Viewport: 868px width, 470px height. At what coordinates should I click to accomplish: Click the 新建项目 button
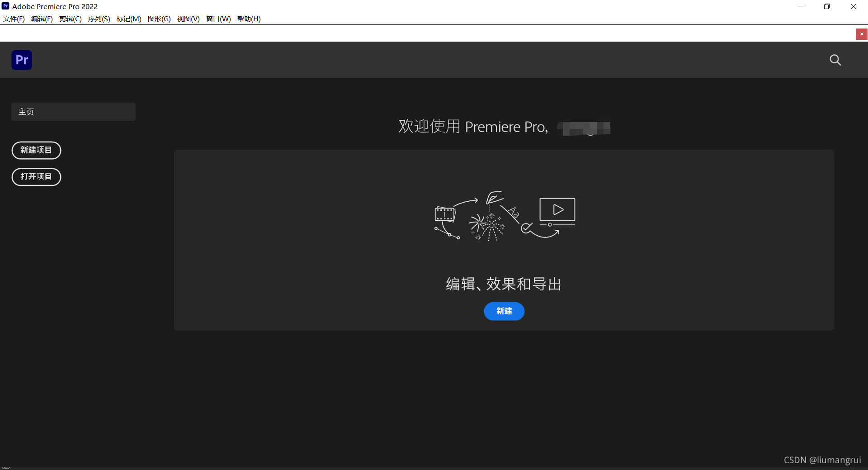click(36, 150)
